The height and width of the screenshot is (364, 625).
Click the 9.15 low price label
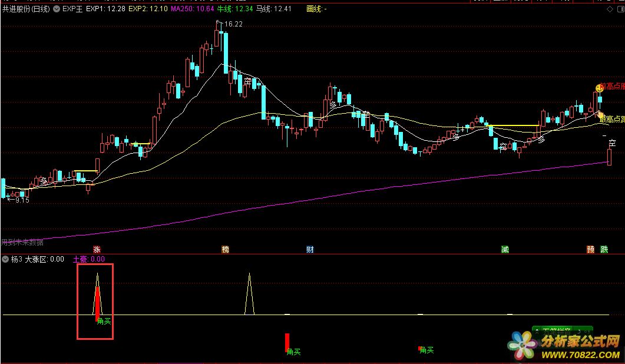click(22, 200)
